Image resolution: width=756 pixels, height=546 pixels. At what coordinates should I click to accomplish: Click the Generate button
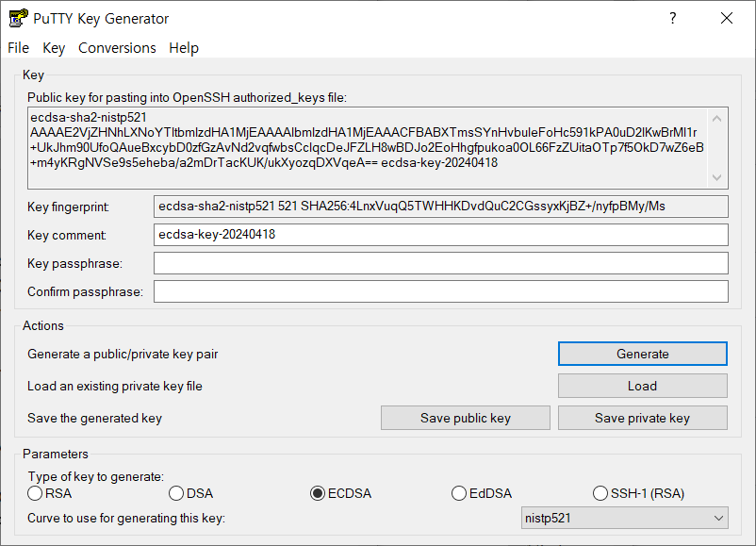(643, 354)
